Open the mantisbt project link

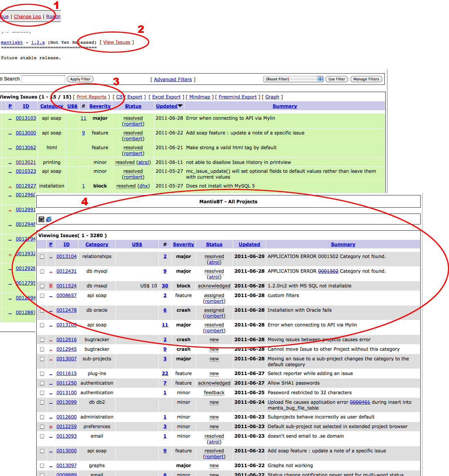pos(12,42)
